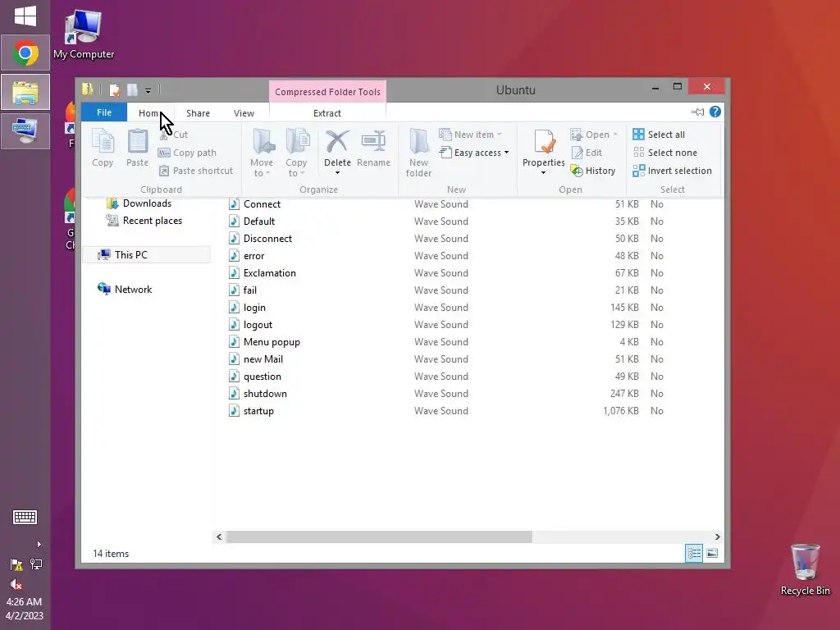Screen dimensions: 840x630
Task: Expand the Open dropdown in ribbon
Action: coord(594,135)
